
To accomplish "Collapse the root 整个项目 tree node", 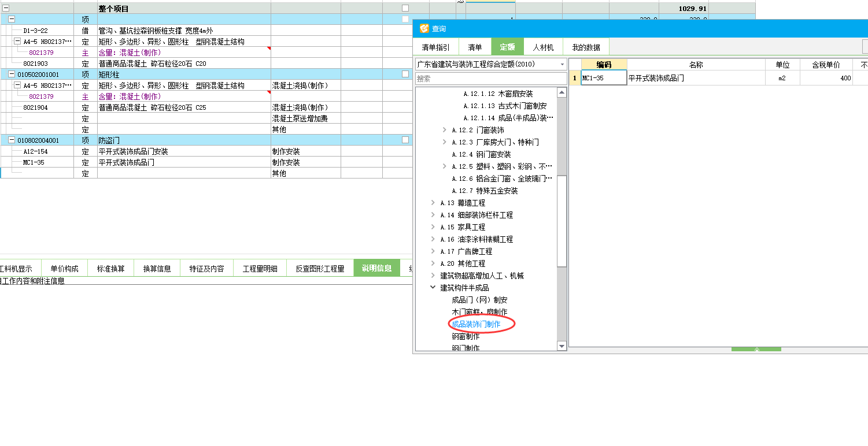I will [6, 9].
